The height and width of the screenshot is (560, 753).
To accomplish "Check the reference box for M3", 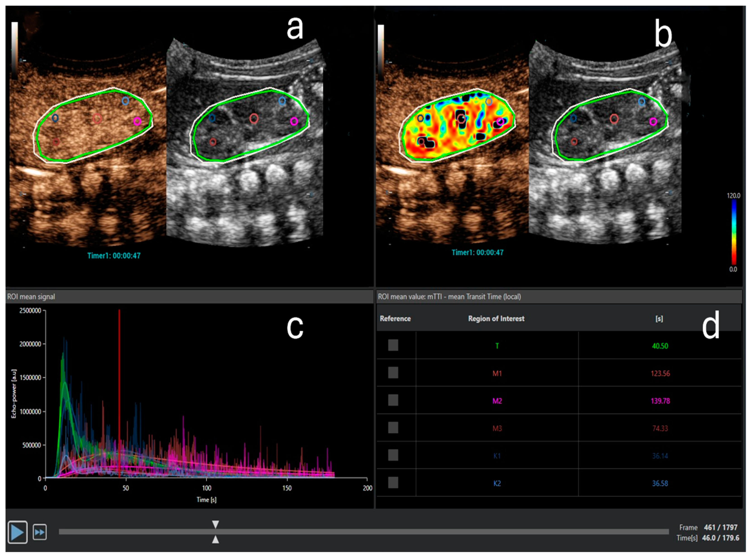I will coord(393,428).
